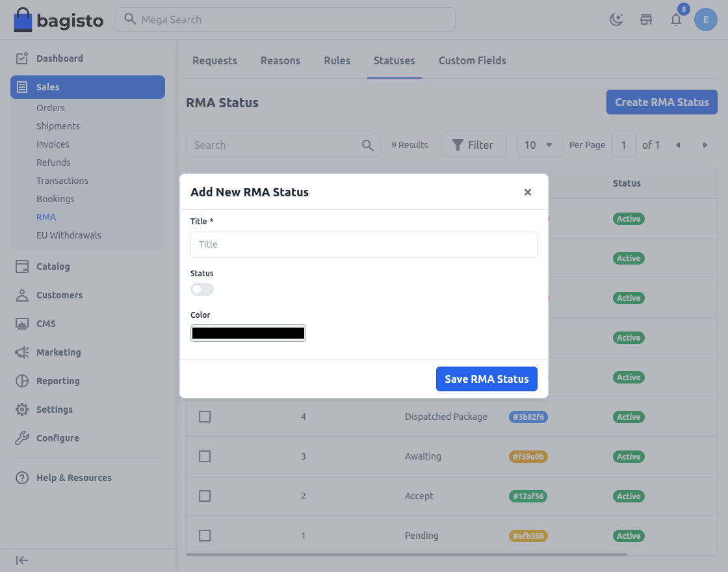Click the Accept title cell
This screenshot has width=728, height=572.
click(x=419, y=497)
